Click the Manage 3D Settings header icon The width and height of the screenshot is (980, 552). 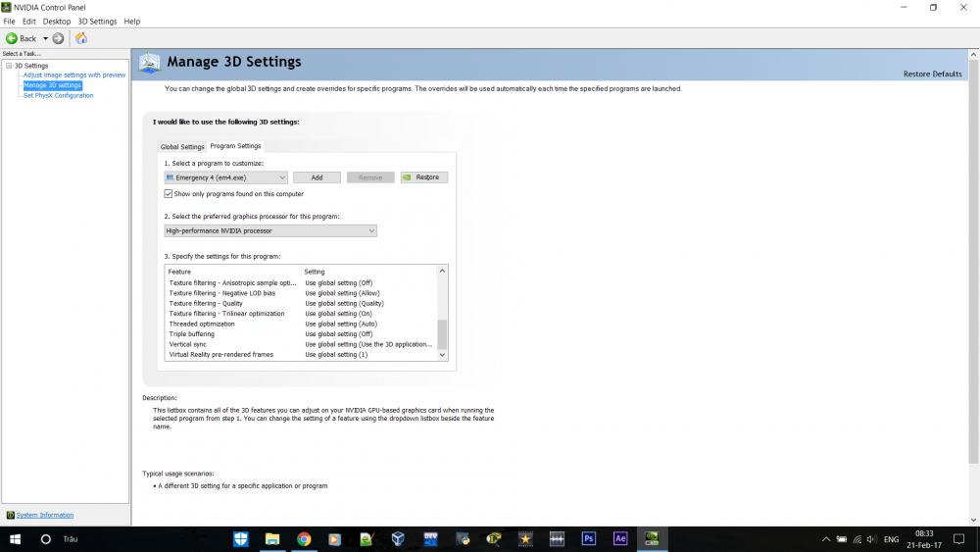150,63
